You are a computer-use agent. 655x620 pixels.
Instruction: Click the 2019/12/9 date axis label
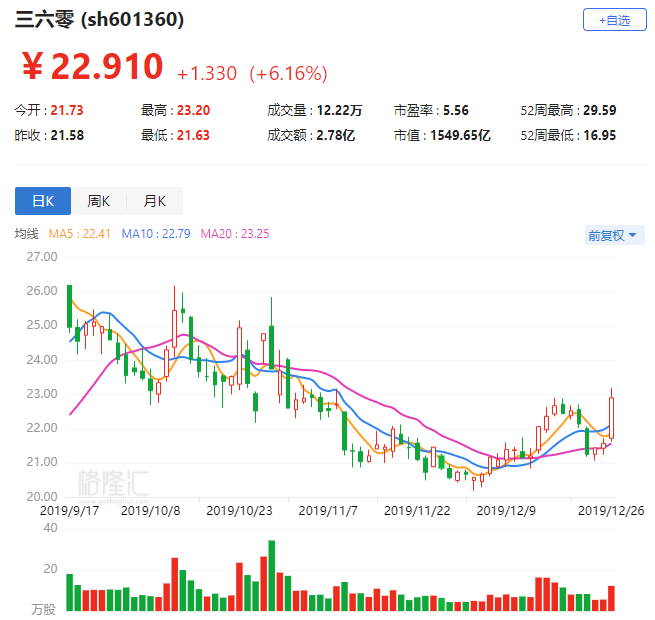pyautogui.click(x=506, y=511)
